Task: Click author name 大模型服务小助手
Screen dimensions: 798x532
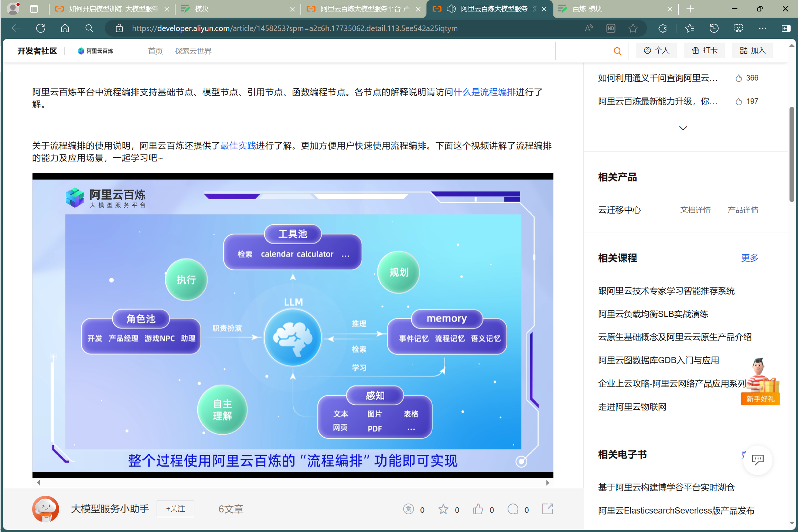Action: click(x=110, y=509)
